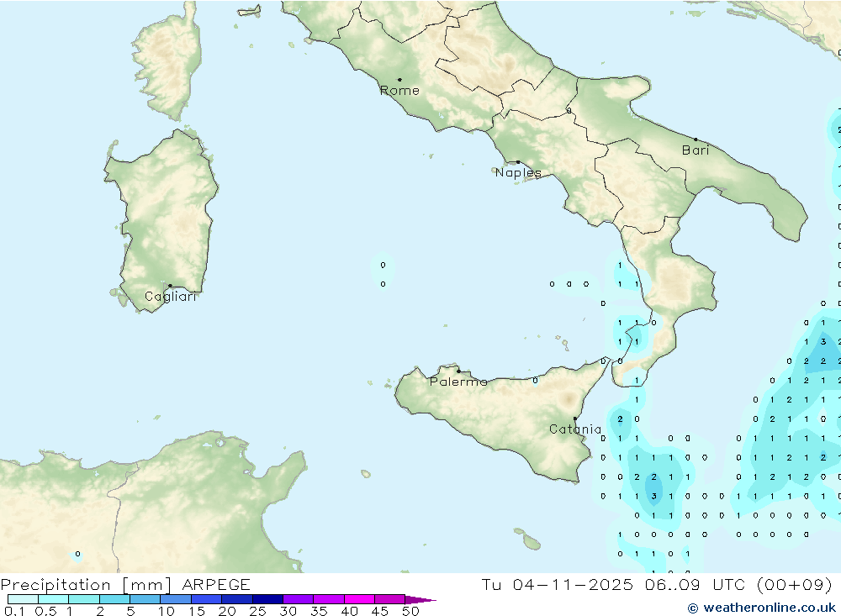The height and width of the screenshot is (616, 841).
Task: Pick the 5–10 mm legend color
Action: click(145, 599)
